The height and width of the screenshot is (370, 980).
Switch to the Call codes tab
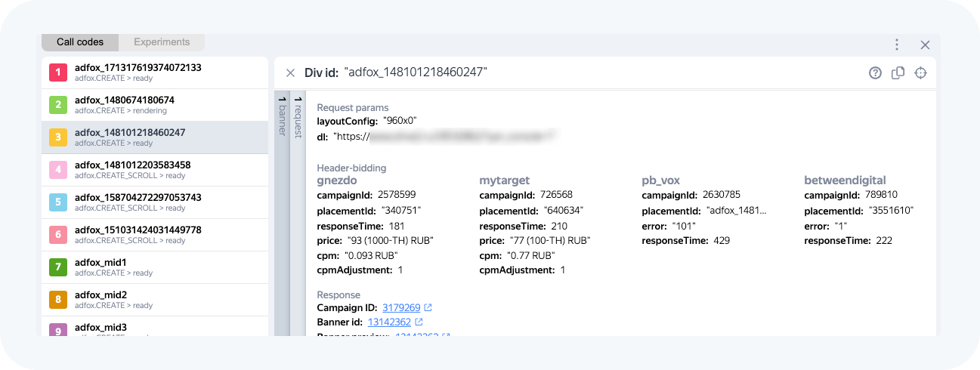(80, 42)
